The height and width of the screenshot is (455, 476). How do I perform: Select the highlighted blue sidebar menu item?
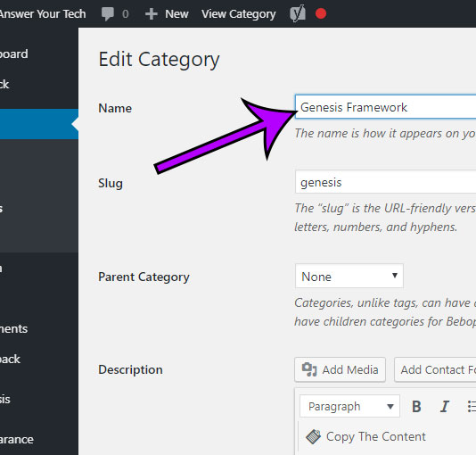click(x=39, y=124)
